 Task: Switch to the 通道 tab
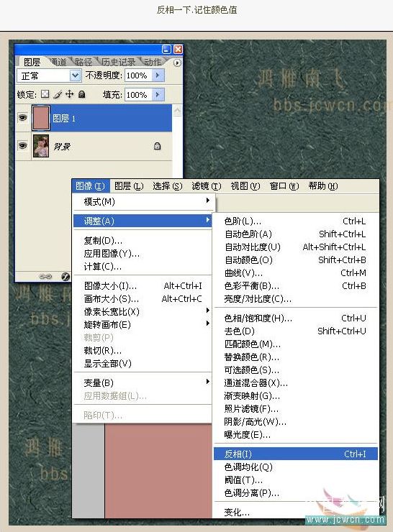pos(58,62)
